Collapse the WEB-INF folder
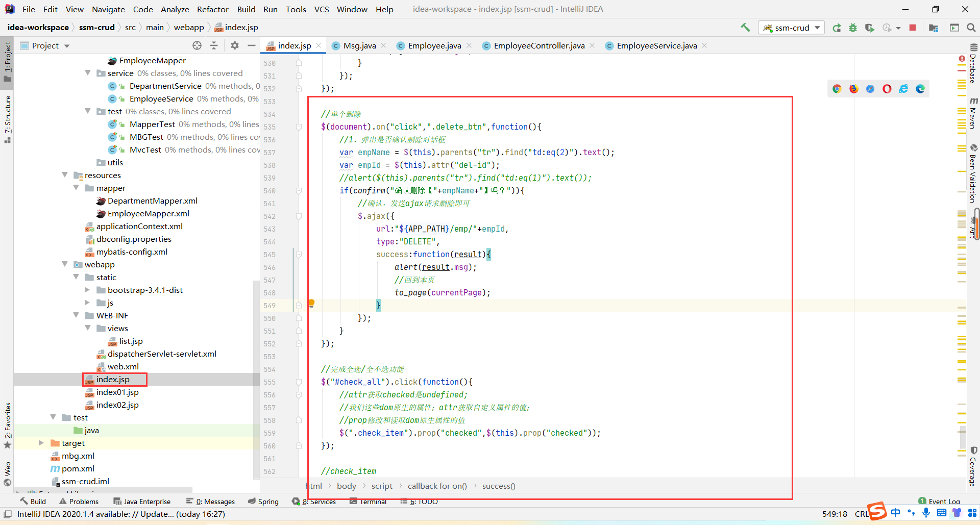The height and width of the screenshot is (525, 980). 76,315
